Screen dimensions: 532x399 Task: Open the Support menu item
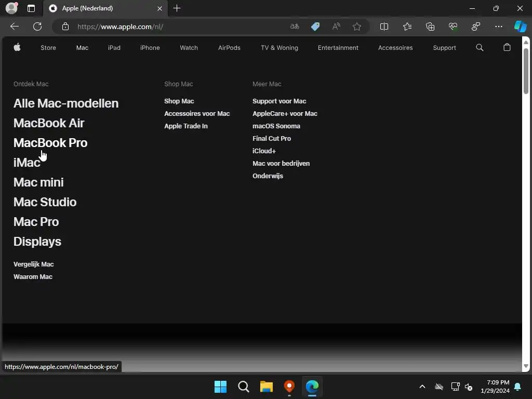[445, 48]
